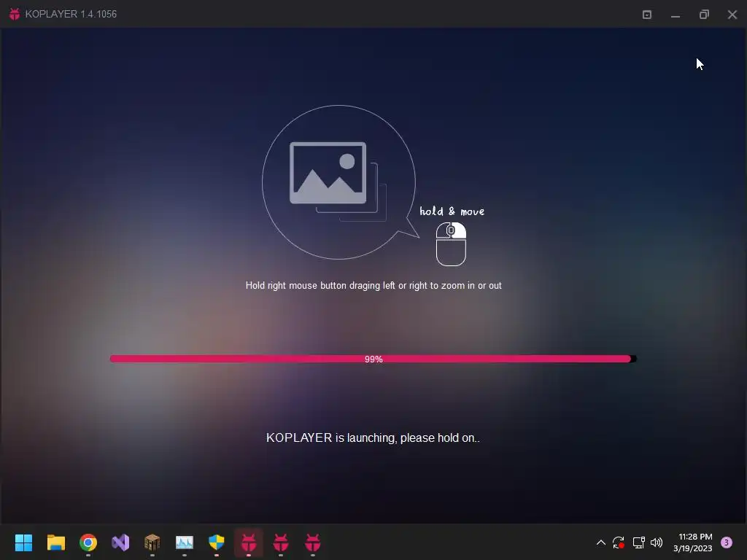Open Visual Studio from the taskbar
The image size is (747, 560).
[120, 542]
